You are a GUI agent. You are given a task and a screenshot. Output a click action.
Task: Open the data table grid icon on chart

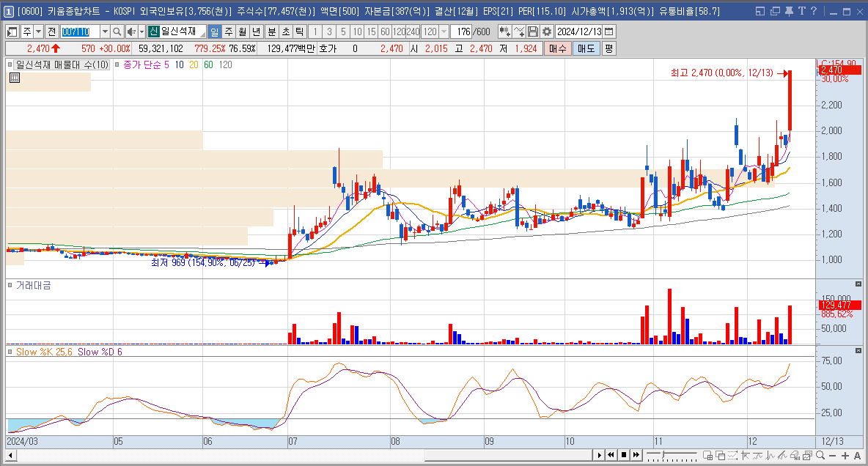[15, 78]
